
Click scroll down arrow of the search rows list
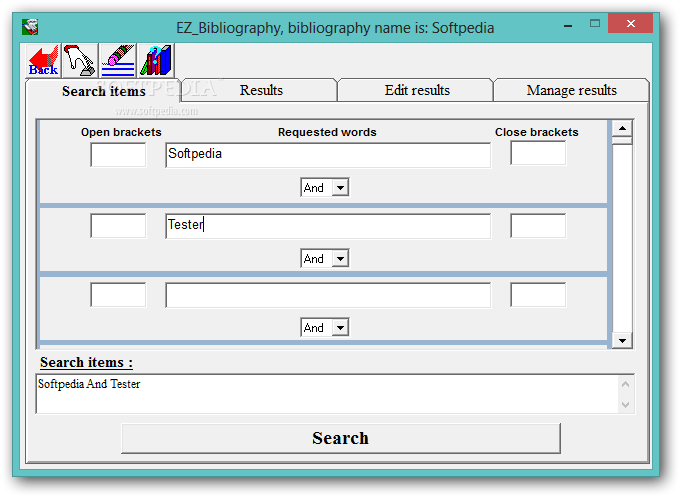(622, 340)
